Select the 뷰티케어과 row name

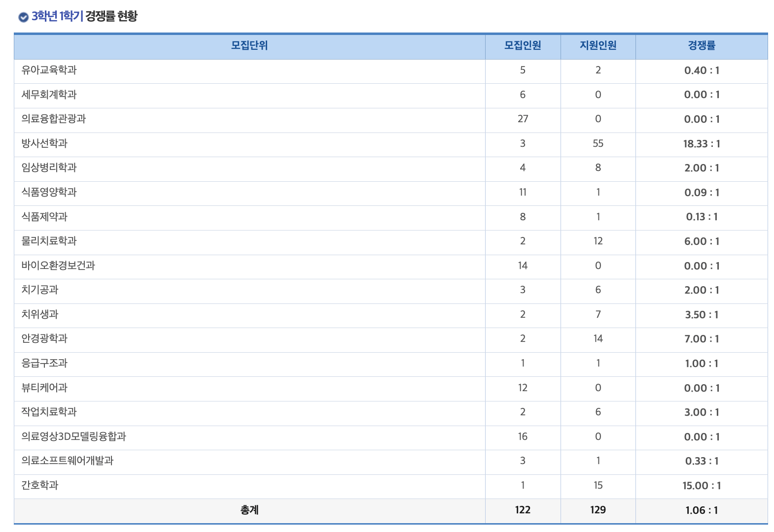coord(44,388)
